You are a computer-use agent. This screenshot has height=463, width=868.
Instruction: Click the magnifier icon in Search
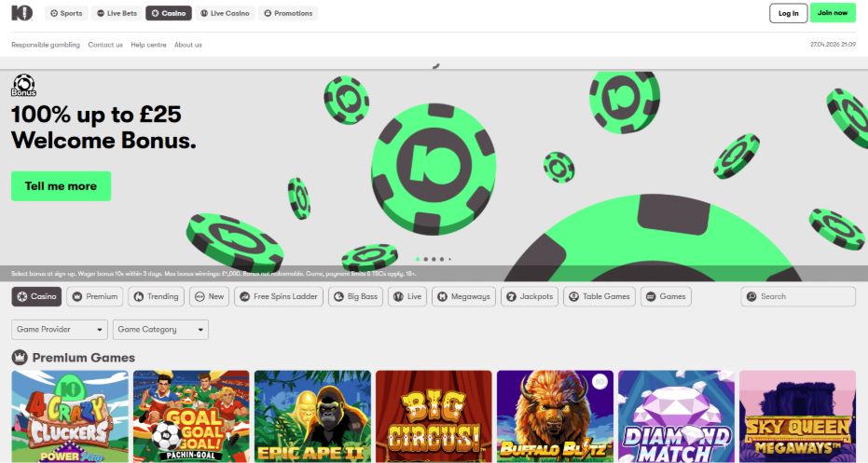[x=751, y=296]
